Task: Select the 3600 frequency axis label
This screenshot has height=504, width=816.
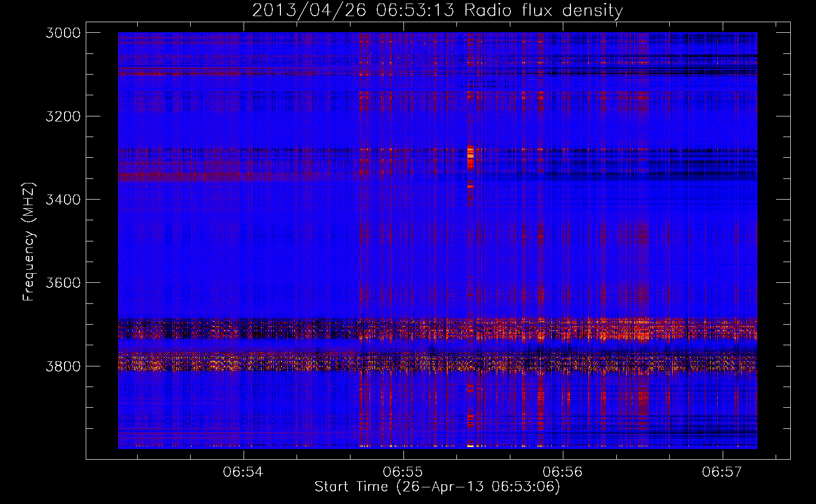Action: click(x=63, y=283)
